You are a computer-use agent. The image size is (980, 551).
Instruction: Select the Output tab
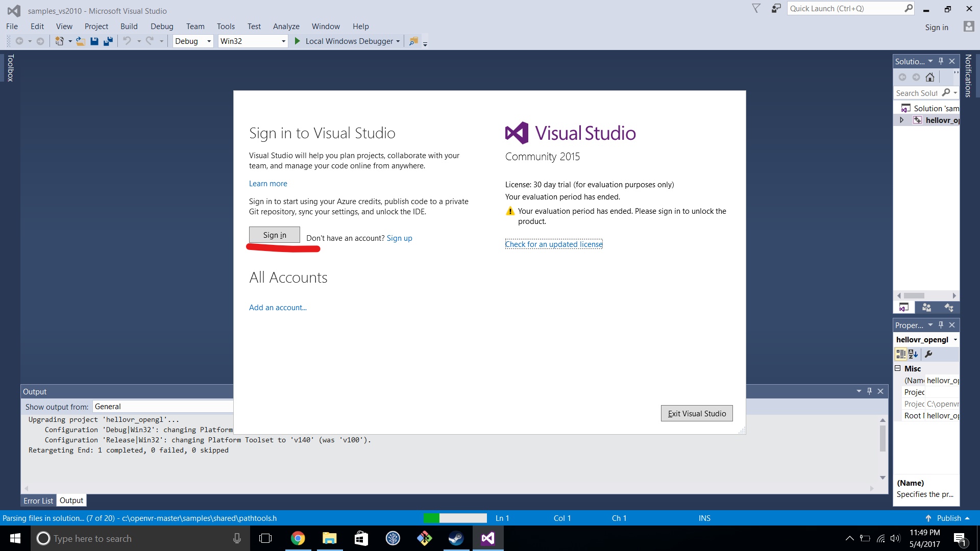[x=71, y=500]
